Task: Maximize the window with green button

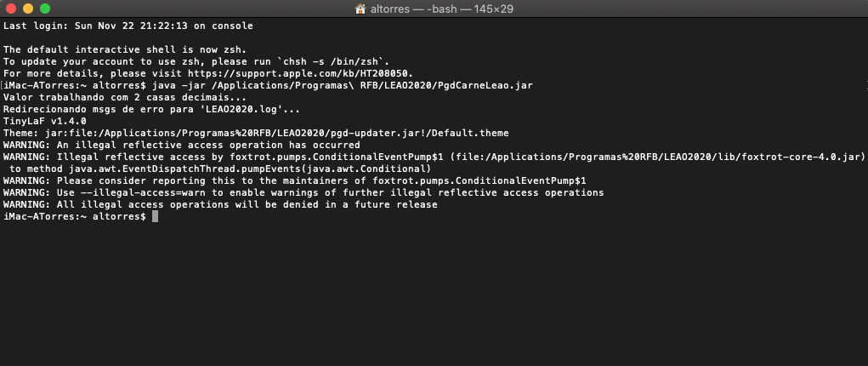Action: pyautogui.click(x=45, y=9)
